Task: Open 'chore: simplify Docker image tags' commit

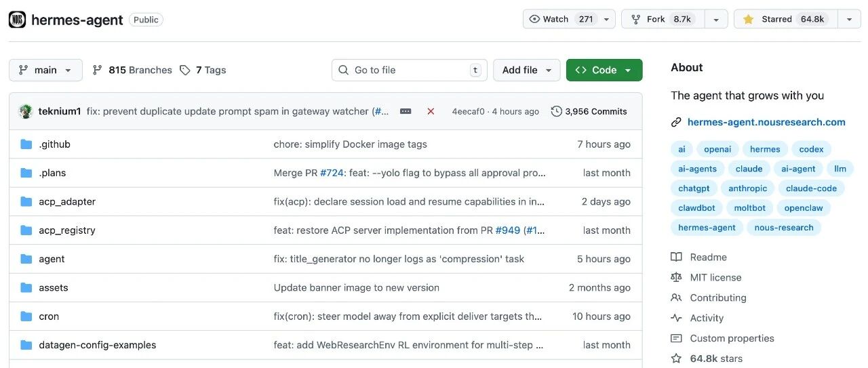Action: [x=351, y=144]
